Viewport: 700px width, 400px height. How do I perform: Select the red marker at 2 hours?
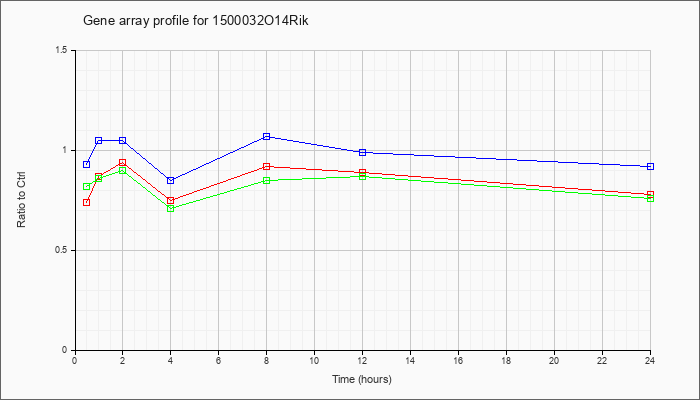[122, 162]
